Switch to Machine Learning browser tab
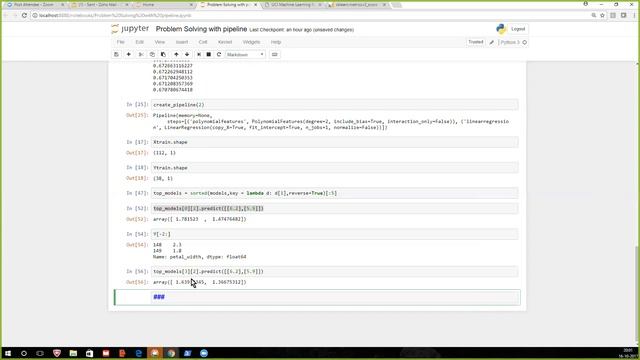Screen dimensions: 640x360 (x=293, y=4)
